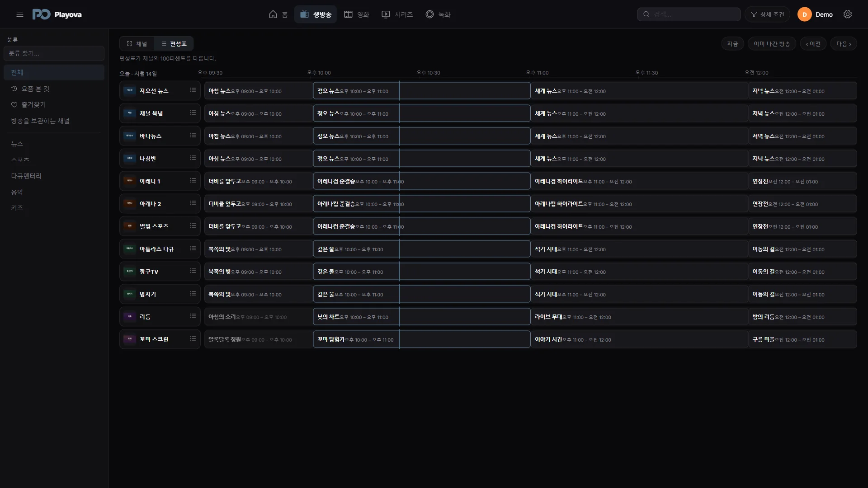This screenshot has width=868, height=488.
Task: Click the 지금 button
Action: tap(732, 44)
